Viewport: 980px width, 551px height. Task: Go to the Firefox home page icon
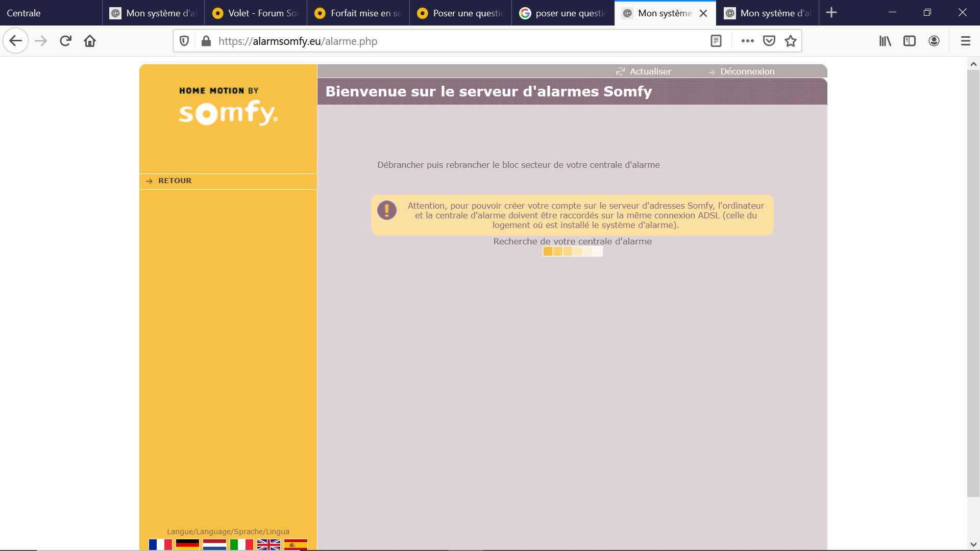(90, 41)
